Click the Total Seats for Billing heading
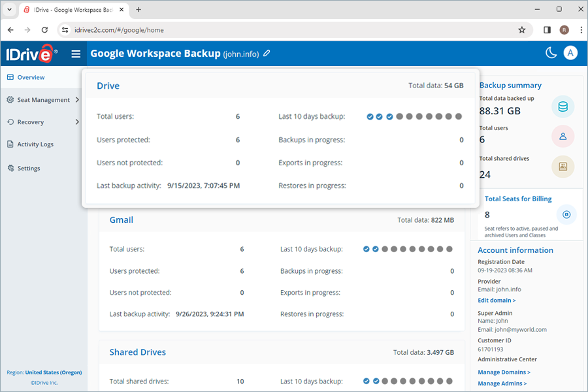Screen dimensions: 588x392 point(518,199)
